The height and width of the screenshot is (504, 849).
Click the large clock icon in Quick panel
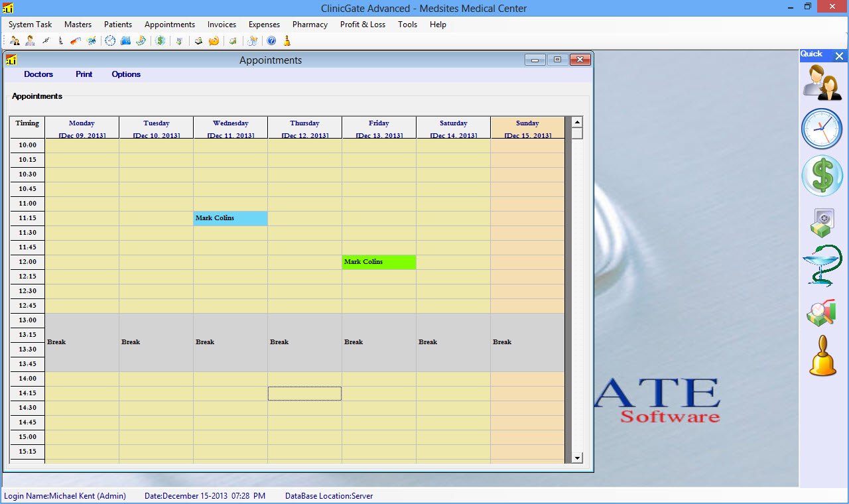coord(822,129)
